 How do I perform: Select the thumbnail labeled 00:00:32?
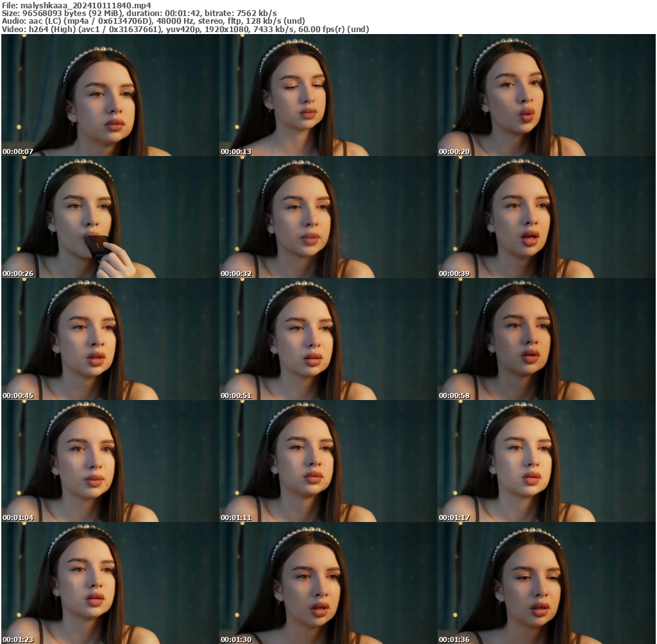(328, 217)
